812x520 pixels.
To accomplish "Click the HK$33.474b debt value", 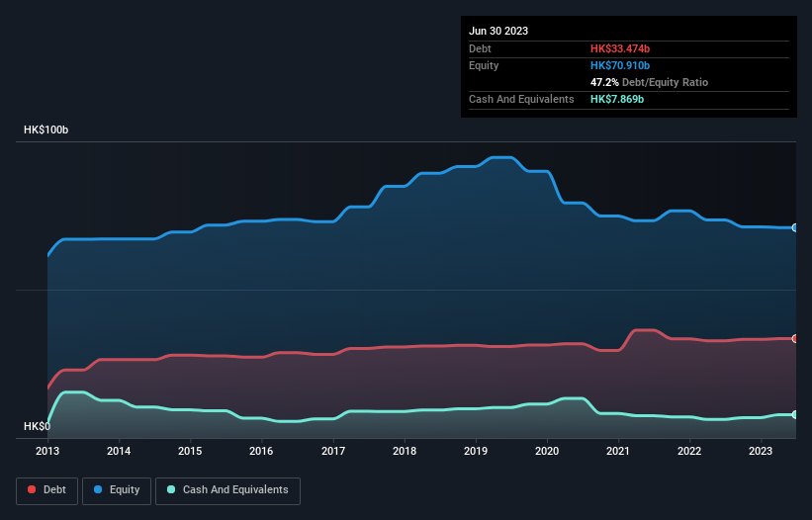I will (x=620, y=48).
